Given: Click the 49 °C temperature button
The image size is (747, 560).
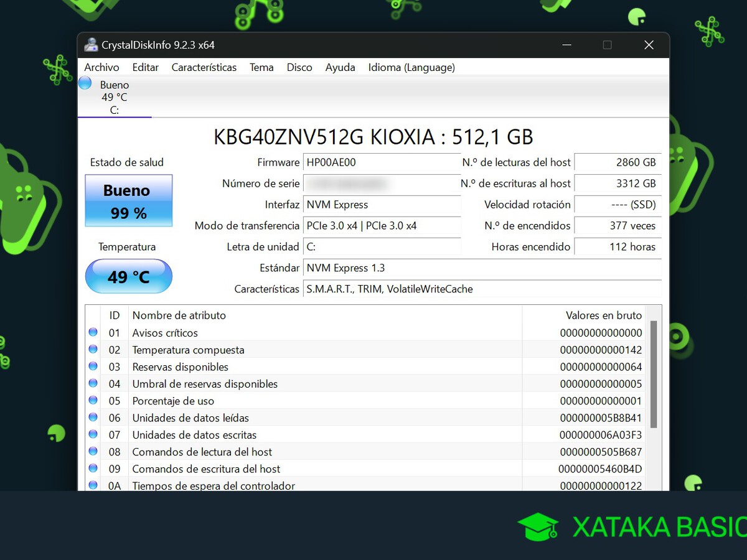Looking at the screenshot, I should click(x=129, y=276).
